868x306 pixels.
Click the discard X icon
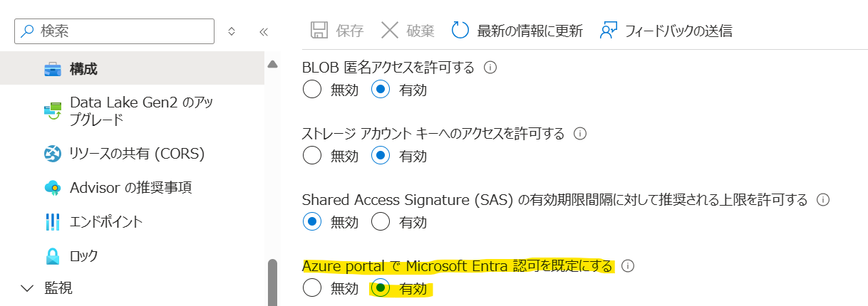(390, 30)
